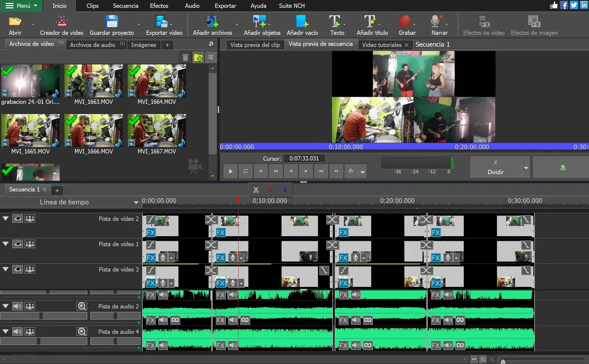The image size is (589, 364).
Task: Mute Pista de audio 2
Action: 17,306
